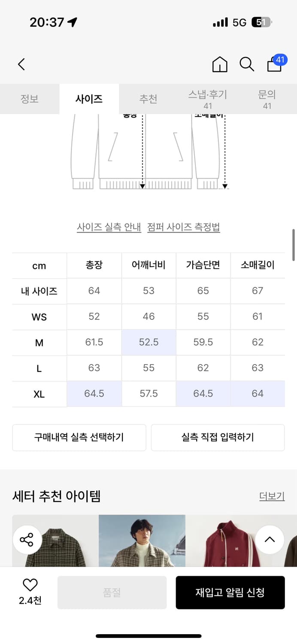Open the 스냅·후기 tab
297x644 pixels.
(x=208, y=99)
